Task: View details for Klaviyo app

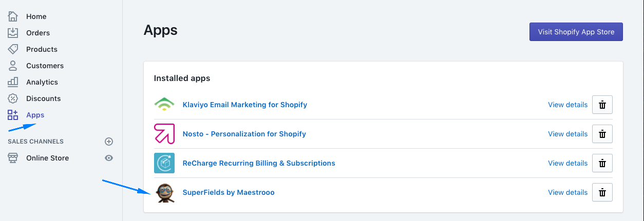Action: 568,105
